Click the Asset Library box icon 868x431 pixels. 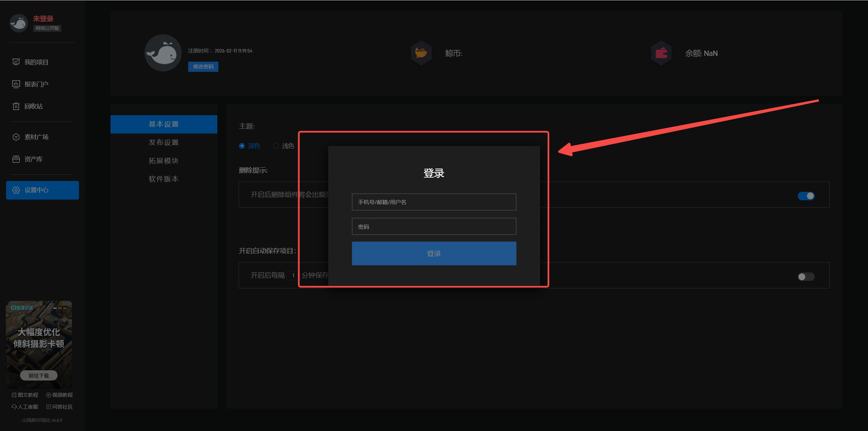(16, 159)
